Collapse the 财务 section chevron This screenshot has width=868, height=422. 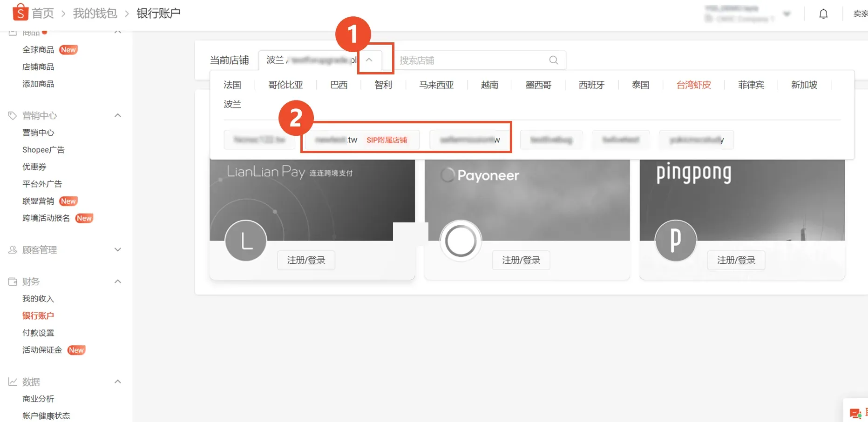(118, 281)
